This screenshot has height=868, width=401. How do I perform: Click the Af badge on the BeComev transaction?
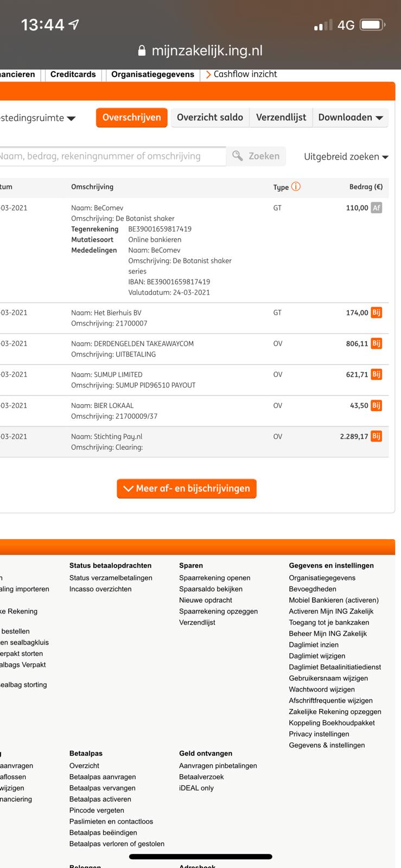pyautogui.click(x=376, y=208)
